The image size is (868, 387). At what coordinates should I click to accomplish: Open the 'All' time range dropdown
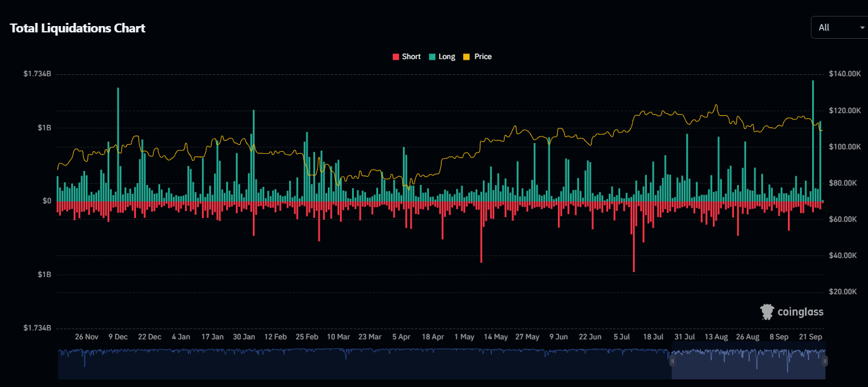click(837, 27)
